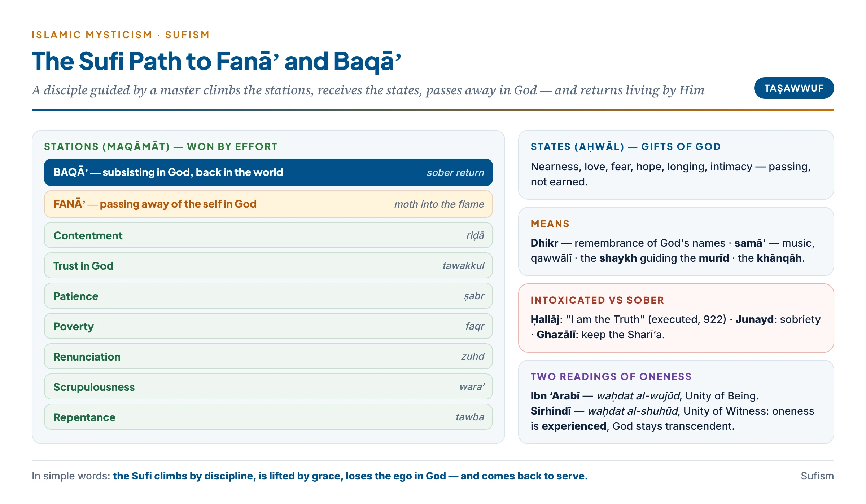The image size is (866, 504).
Task: Click the 'sober return' label
Action: 455,173
